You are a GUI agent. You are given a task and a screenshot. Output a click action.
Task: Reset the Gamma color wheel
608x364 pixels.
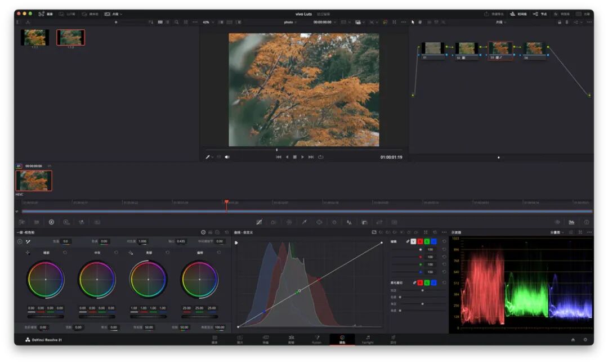pyautogui.click(x=116, y=253)
